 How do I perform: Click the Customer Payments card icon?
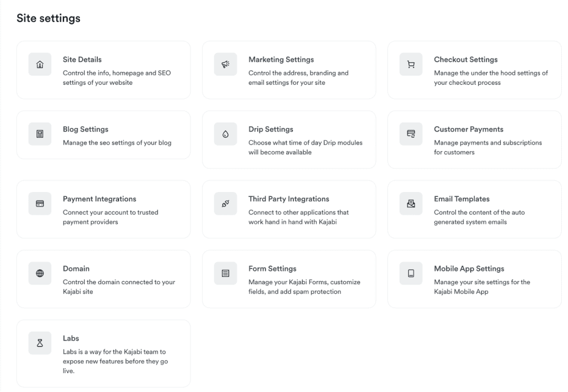click(x=411, y=134)
